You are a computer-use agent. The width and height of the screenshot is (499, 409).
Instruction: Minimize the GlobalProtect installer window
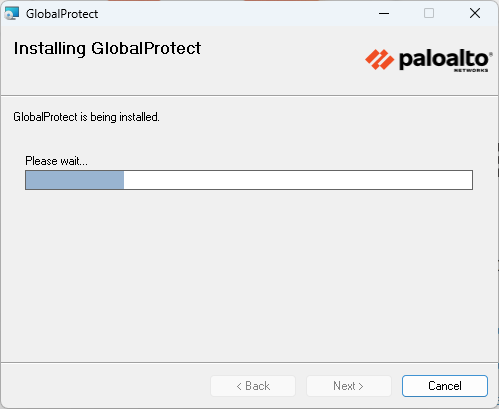pos(384,14)
